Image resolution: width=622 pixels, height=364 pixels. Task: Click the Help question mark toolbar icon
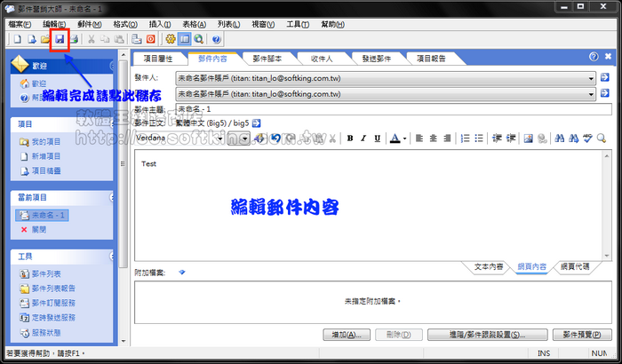[217, 40]
